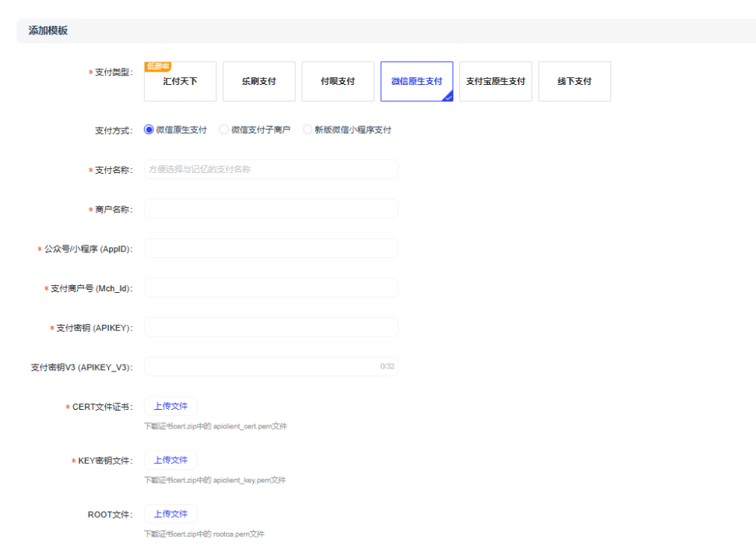
Task: Focus the 支付名称 input field
Action: 271,169
